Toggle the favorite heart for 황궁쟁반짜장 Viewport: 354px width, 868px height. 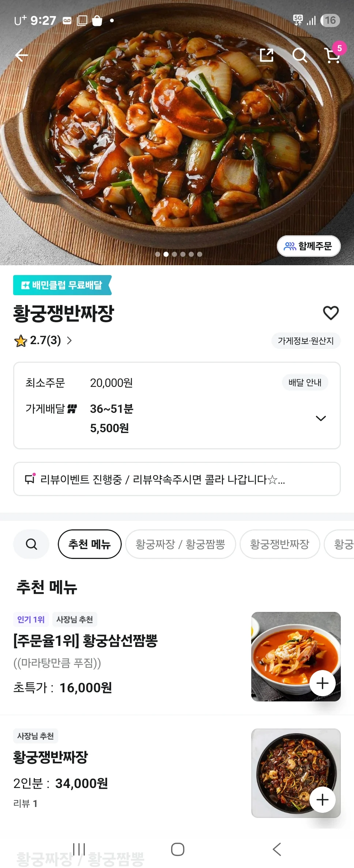(331, 313)
